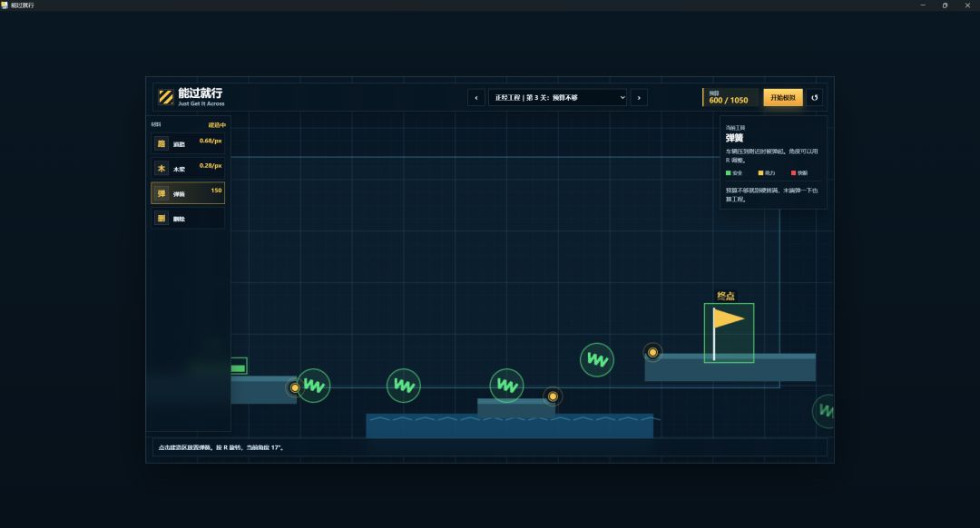Image resolution: width=980 pixels, height=528 pixels.
Task: Close the game window
Action: tap(967, 5)
